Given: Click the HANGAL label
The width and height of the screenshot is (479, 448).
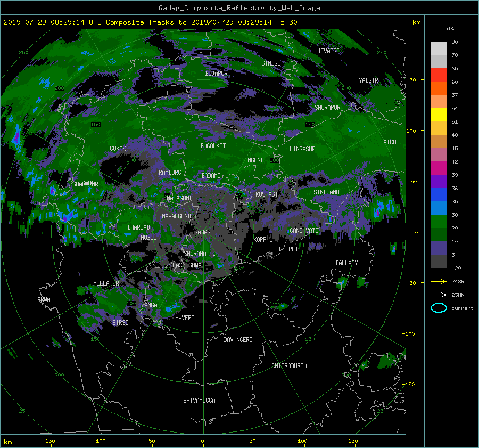Looking at the screenshot, I should 150,305.
